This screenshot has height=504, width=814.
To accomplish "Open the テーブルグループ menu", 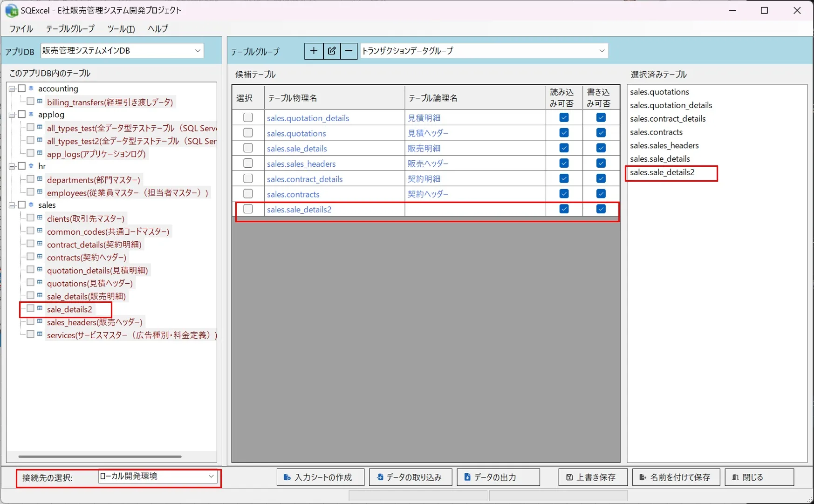I will 70,28.
